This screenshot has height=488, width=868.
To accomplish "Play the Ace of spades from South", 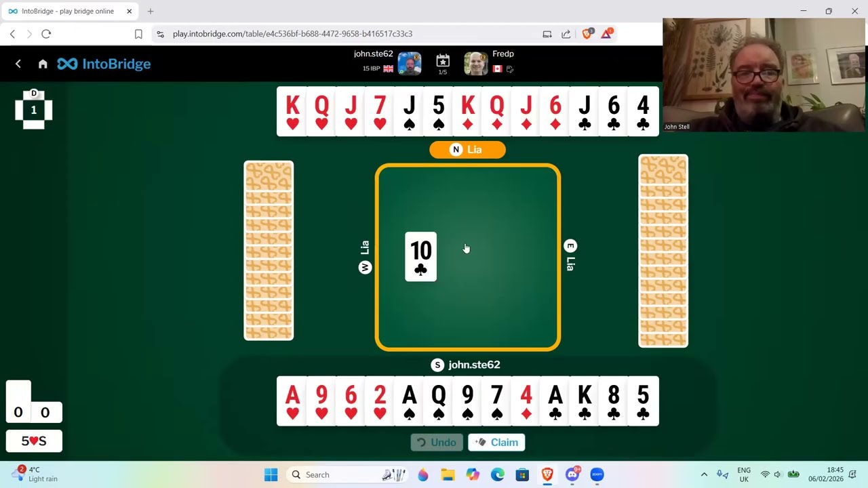I will [x=409, y=401].
